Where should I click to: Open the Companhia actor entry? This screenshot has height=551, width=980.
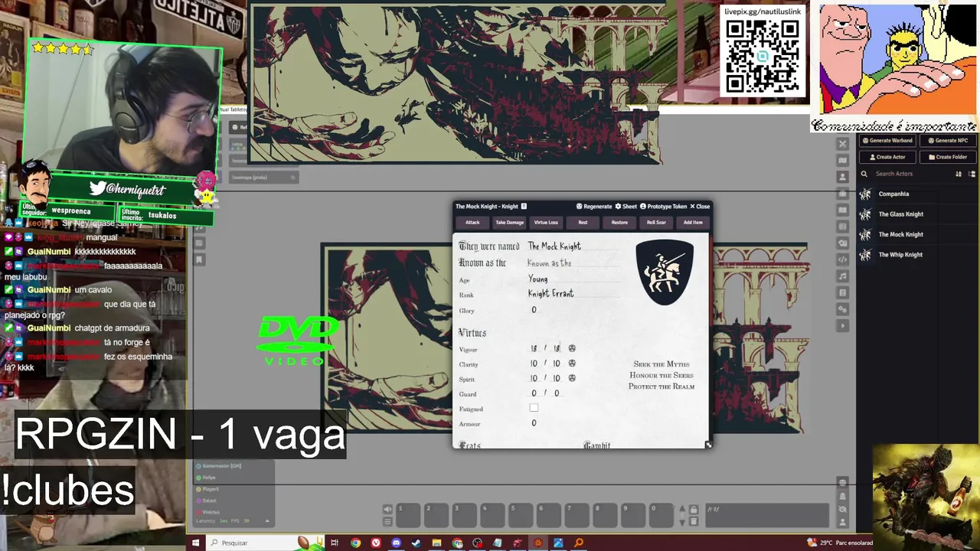pyautogui.click(x=917, y=194)
